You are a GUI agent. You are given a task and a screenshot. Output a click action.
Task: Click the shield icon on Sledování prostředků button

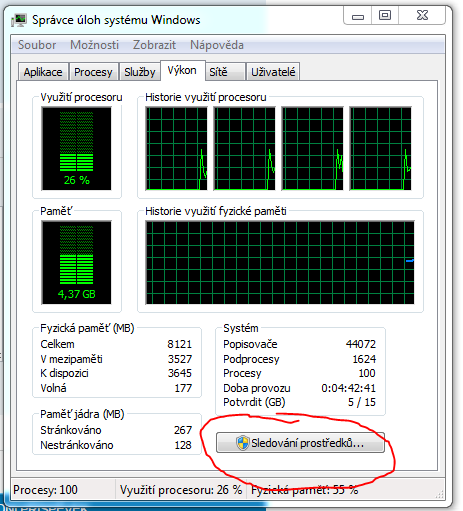243,443
